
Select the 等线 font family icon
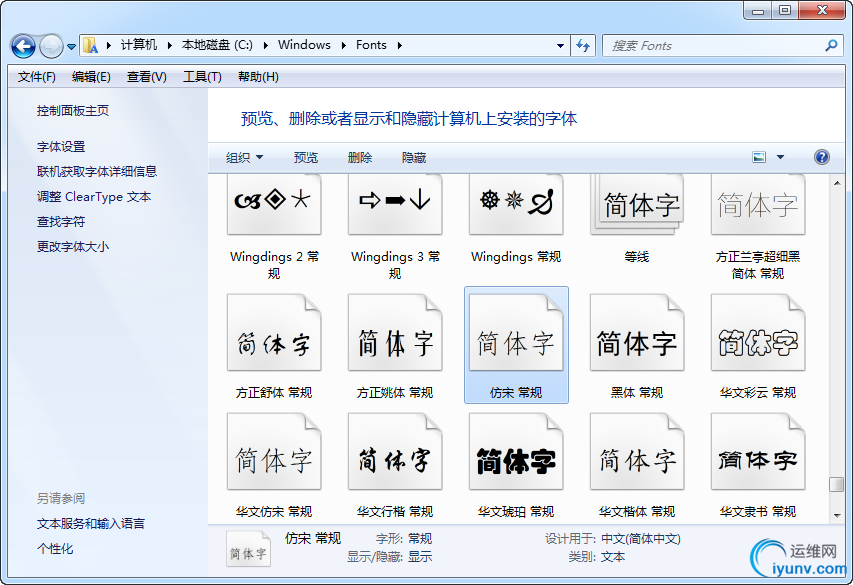tap(637, 205)
